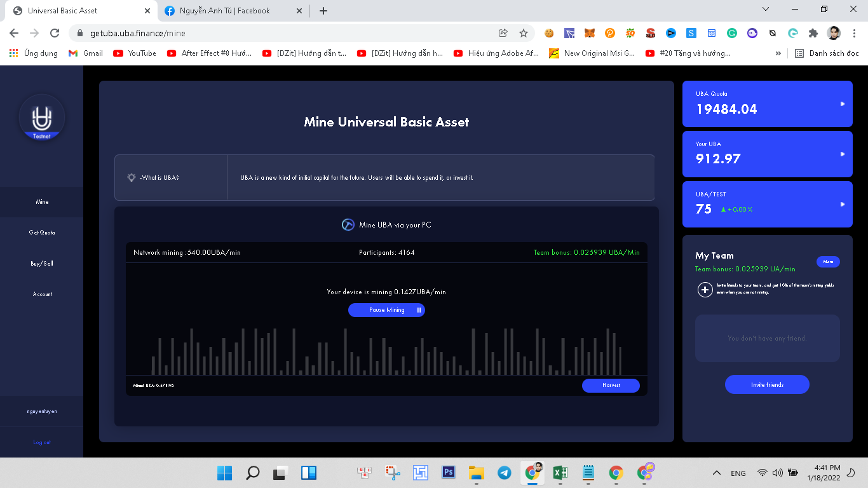Click the UBA Testnet logo in sidebar
Viewport: 868px width, 488px height.
click(42, 118)
